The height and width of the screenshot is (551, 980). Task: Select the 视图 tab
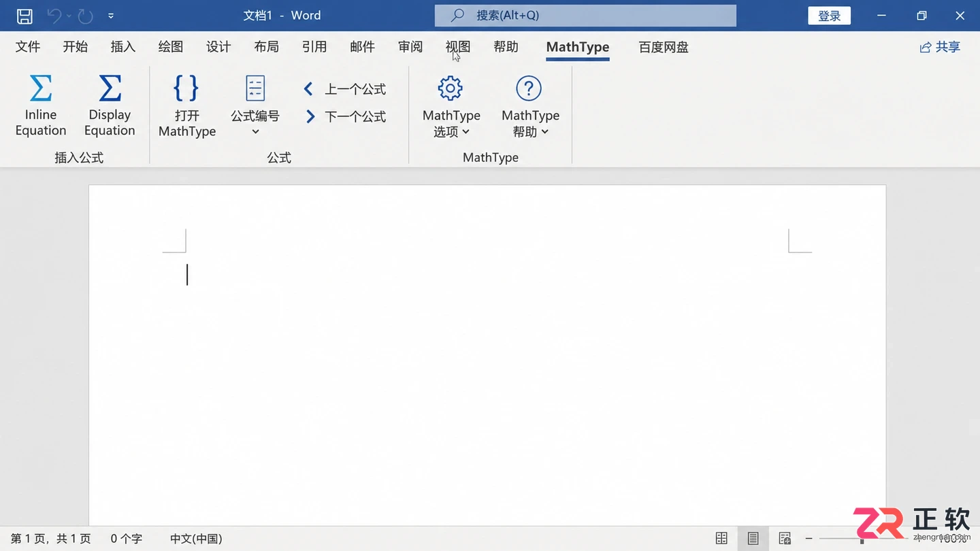tap(458, 47)
